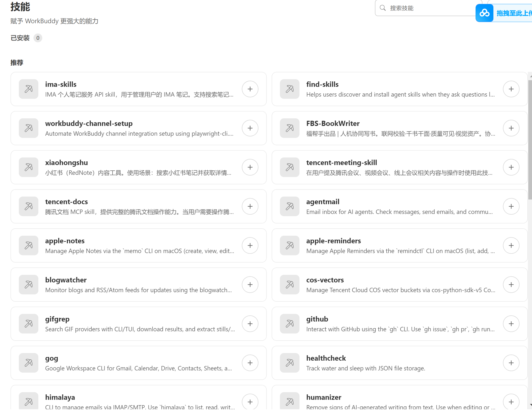This screenshot has width=532, height=411.
Task: Click the cloud upload icon
Action: (484, 13)
